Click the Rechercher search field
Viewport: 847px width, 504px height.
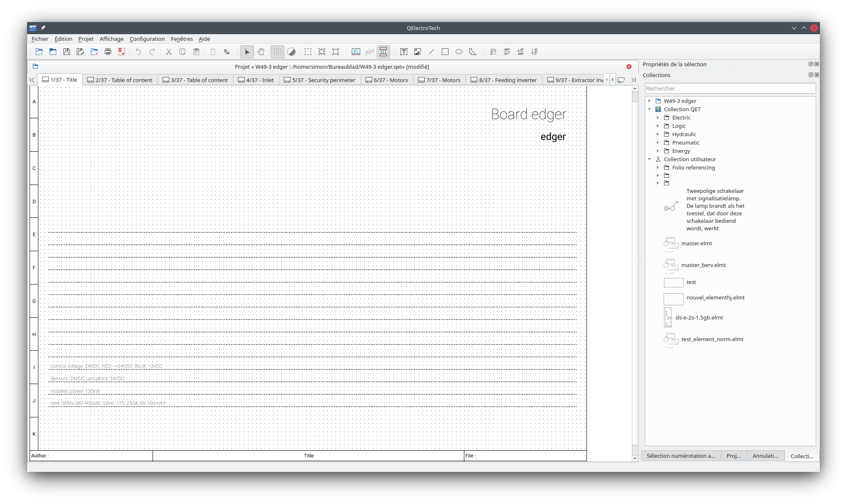[729, 88]
